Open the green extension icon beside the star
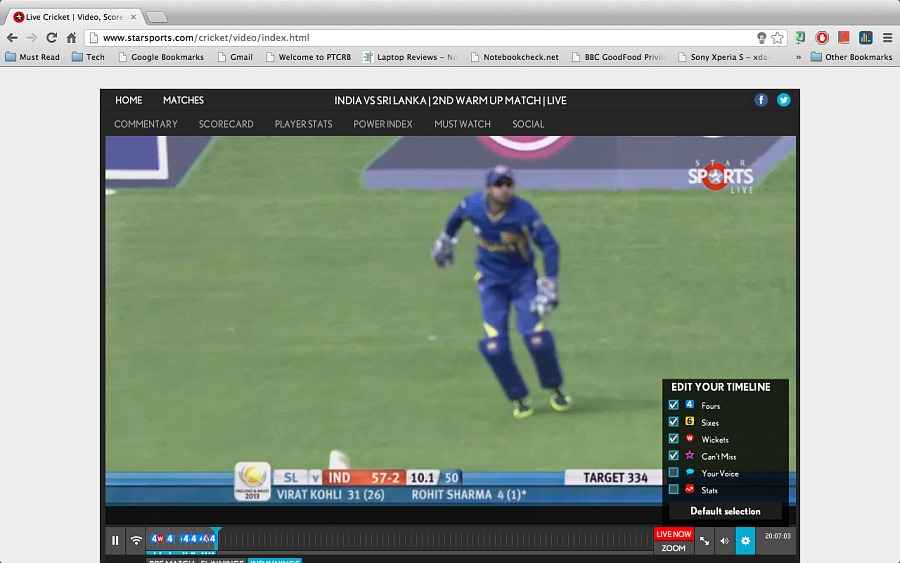 click(x=800, y=38)
